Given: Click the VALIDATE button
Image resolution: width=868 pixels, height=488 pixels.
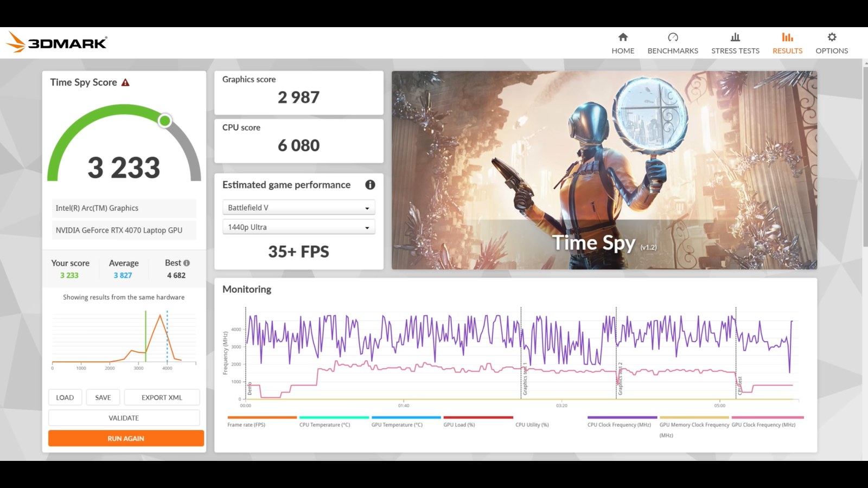Looking at the screenshot, I should [124, 418].
